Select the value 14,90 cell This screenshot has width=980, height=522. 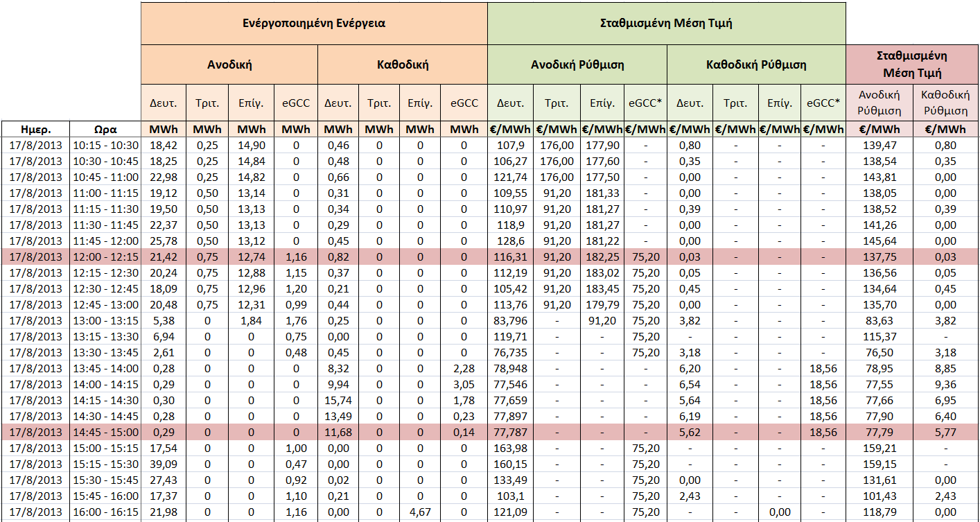[x=251, y=146]
